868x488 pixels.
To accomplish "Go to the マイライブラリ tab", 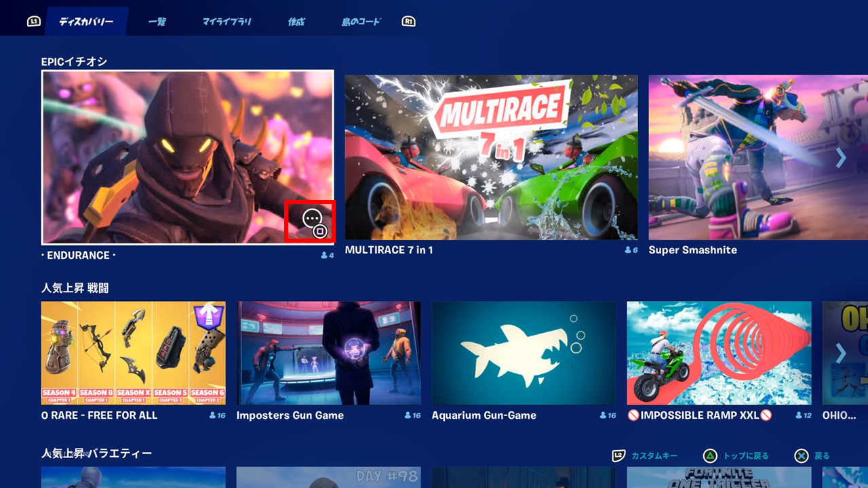I will tap(227, 22).
